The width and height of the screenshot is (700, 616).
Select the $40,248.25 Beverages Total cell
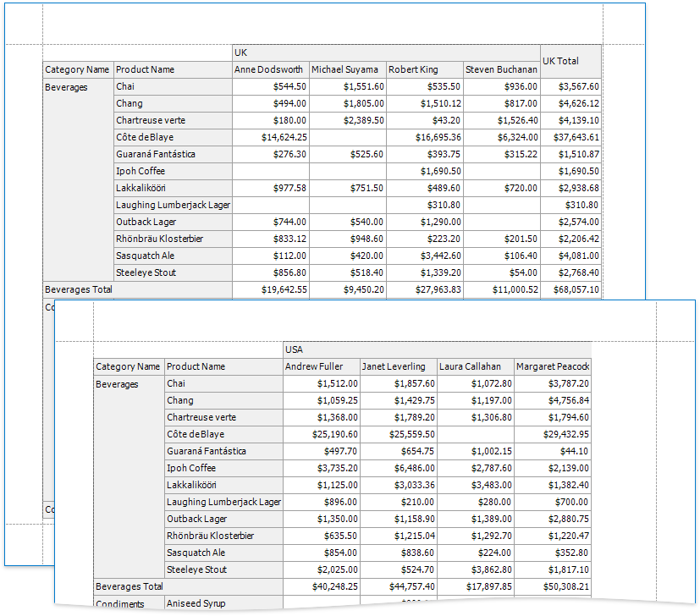pos(320,586)
